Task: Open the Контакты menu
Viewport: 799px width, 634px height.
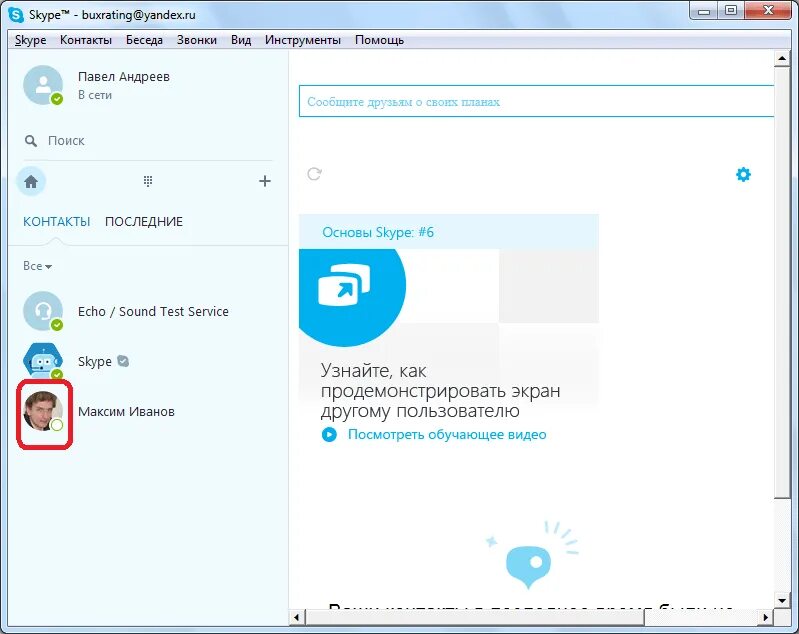Action: (86, 40)
